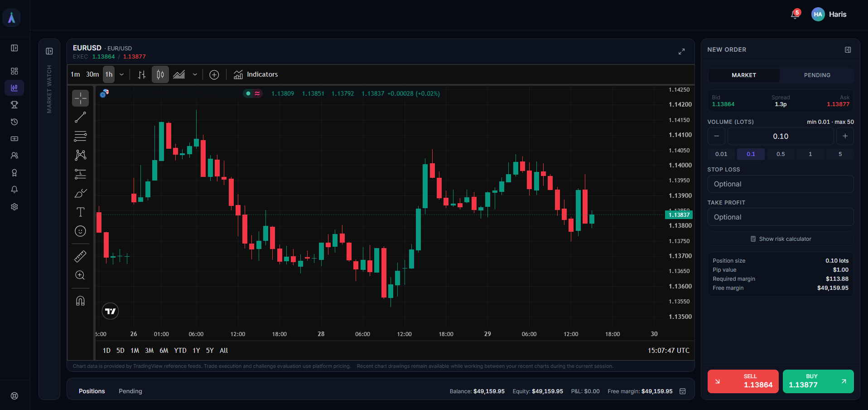
Task: Increase volume with plus button
Action: (845, 136)
